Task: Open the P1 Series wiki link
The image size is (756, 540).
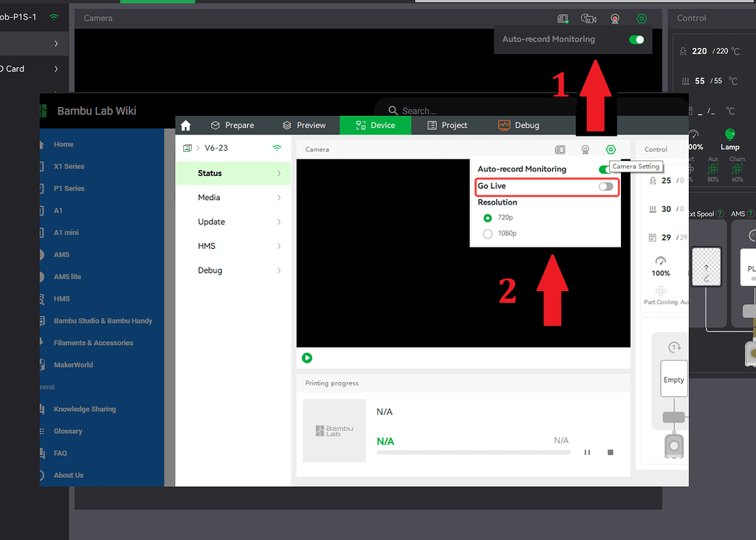Action: pos(69,188)
